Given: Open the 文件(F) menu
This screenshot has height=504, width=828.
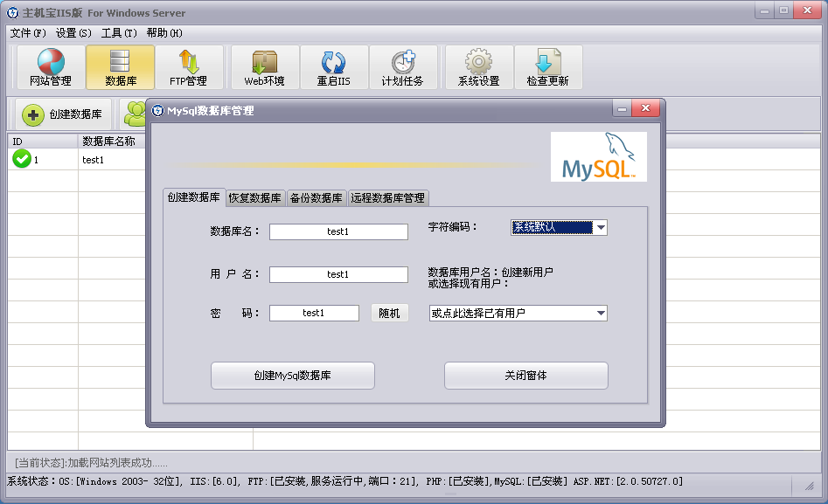Looking at the screenshot, I should pos(28,33).
